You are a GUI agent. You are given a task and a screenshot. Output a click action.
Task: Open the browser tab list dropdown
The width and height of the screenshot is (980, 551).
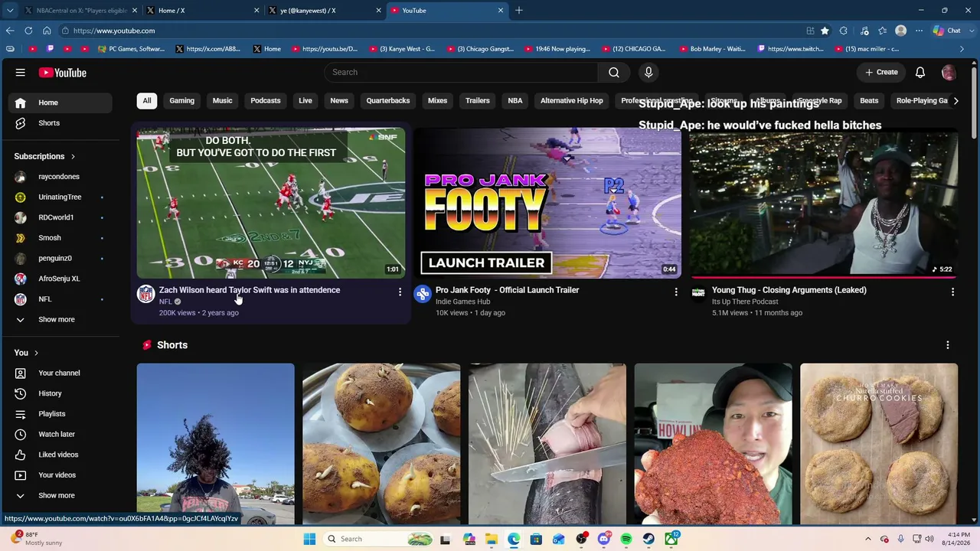(10, 11)
